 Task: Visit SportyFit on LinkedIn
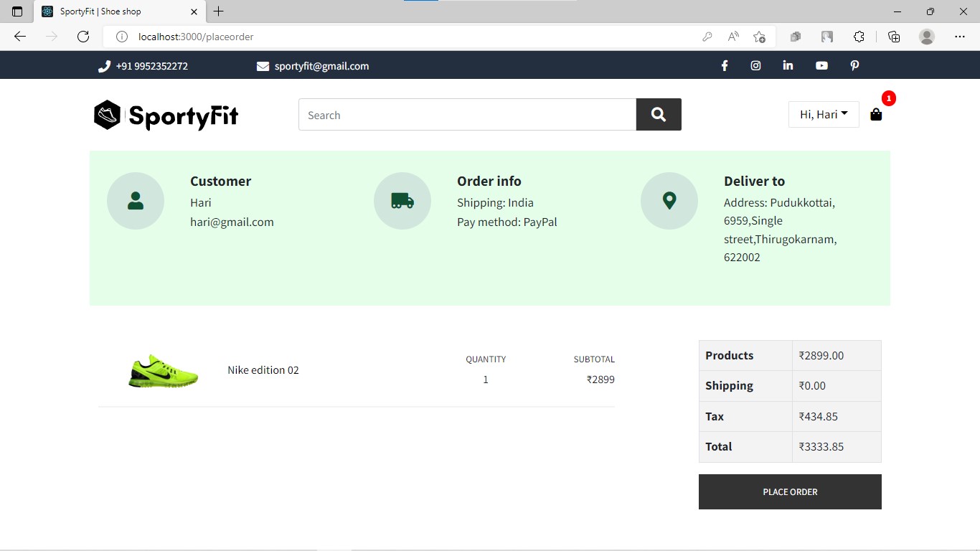click(x=788, y=65)
